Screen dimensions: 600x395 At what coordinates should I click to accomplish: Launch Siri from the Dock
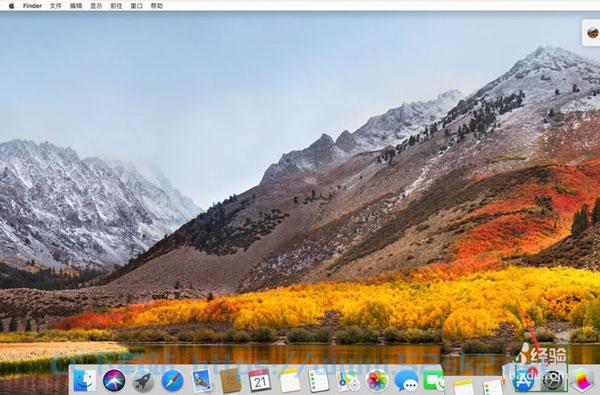(x=114, y=380)
